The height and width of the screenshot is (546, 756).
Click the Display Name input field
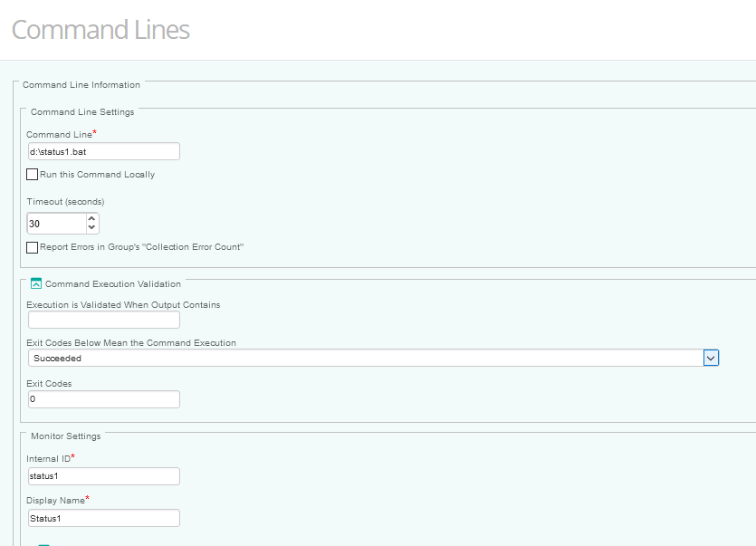click(103, 518)
